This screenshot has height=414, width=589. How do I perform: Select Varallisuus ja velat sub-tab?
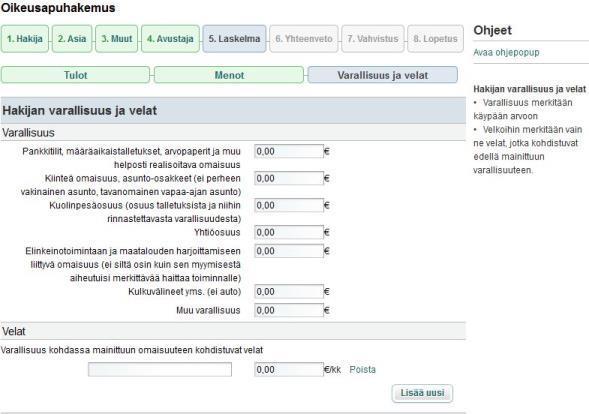pyautogui.click(x=382, y=75)
